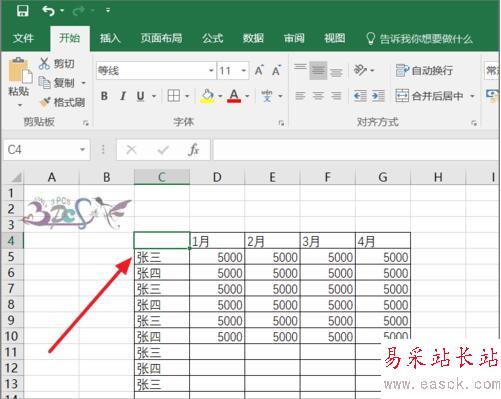Image resolution: width=501 pixels, height=399 pixels.
Task: Open the 字体 dialog launcher
Action: tap(281, 123)
